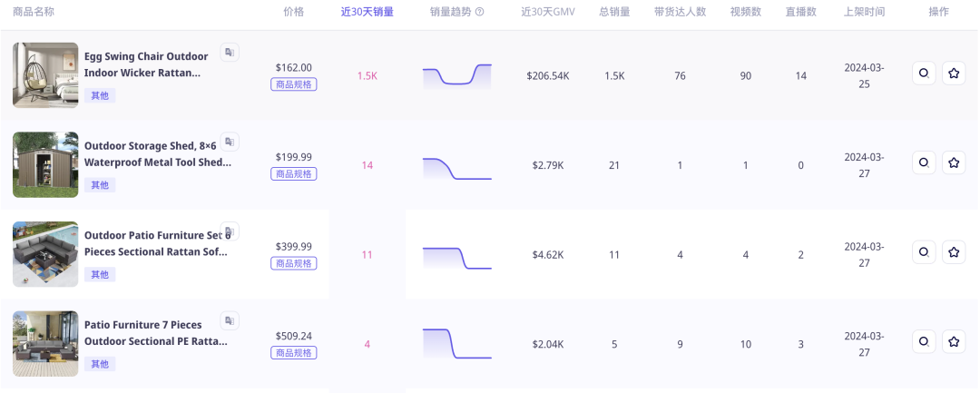
Task: Click translate icon beside Outdoor Storage Shed title
Action: click(x=230, y=142)
